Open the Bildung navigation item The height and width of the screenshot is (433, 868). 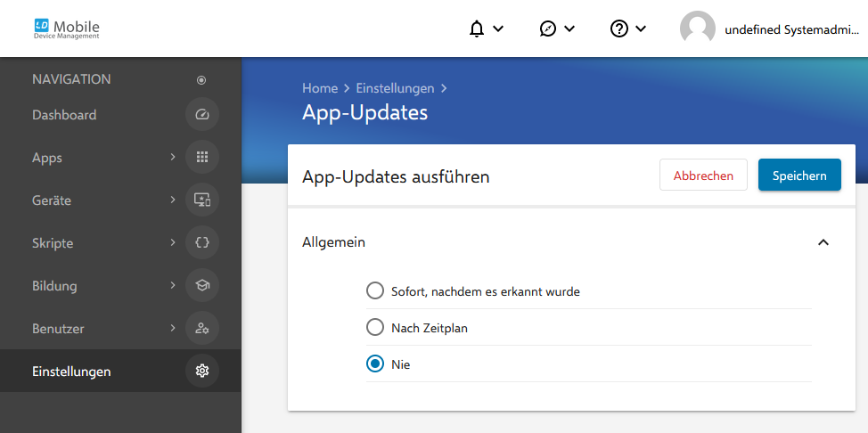coord(120,286)
